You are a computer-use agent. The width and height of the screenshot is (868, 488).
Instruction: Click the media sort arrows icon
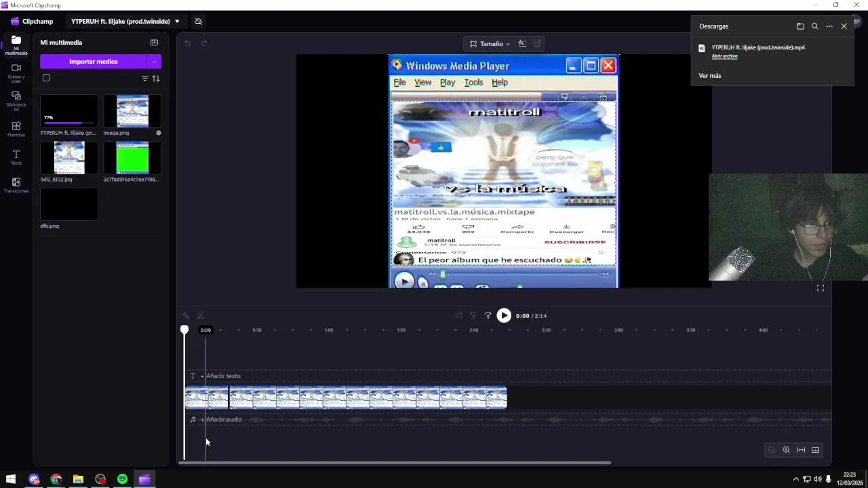(x=156, y=79)
